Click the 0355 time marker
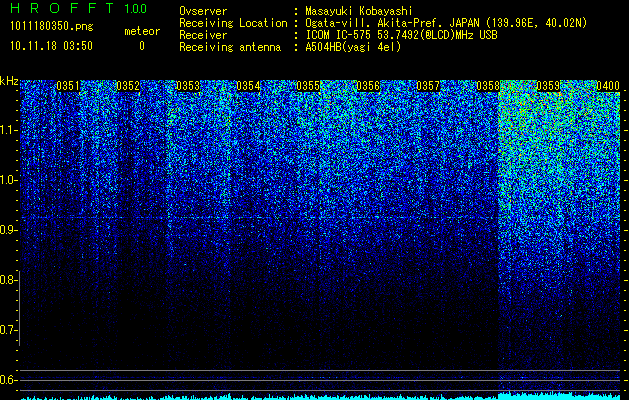This screenshot has height=400, width=629. coord(308,86)
